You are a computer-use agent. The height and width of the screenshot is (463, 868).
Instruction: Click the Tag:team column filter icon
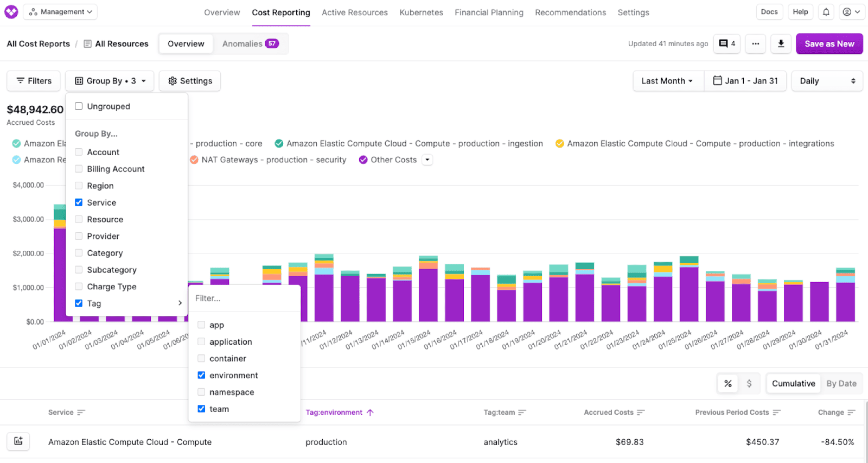pyautogui.click(x=522, y=413)
